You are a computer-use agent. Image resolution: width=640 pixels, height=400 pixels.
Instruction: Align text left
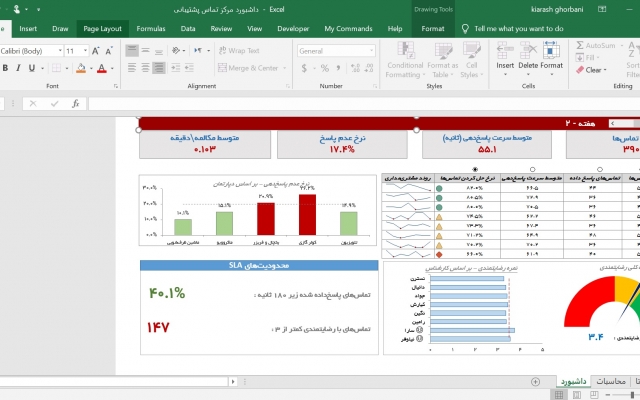click(131, 68)
